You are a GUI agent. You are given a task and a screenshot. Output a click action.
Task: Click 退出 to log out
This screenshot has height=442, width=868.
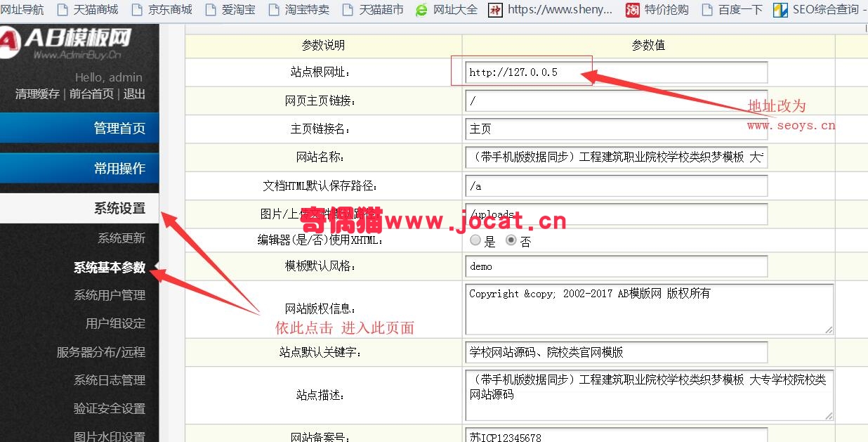click(x=134, y=94)
